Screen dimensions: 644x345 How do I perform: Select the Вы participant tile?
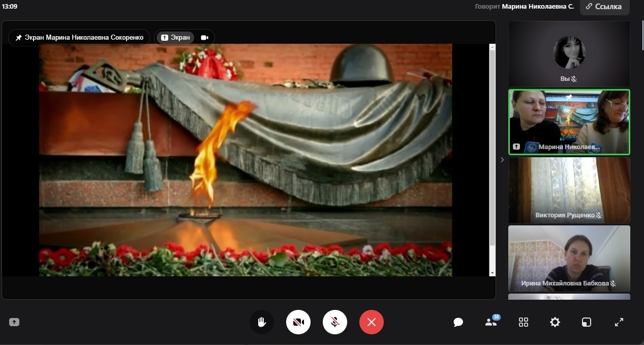pos(569,54)
